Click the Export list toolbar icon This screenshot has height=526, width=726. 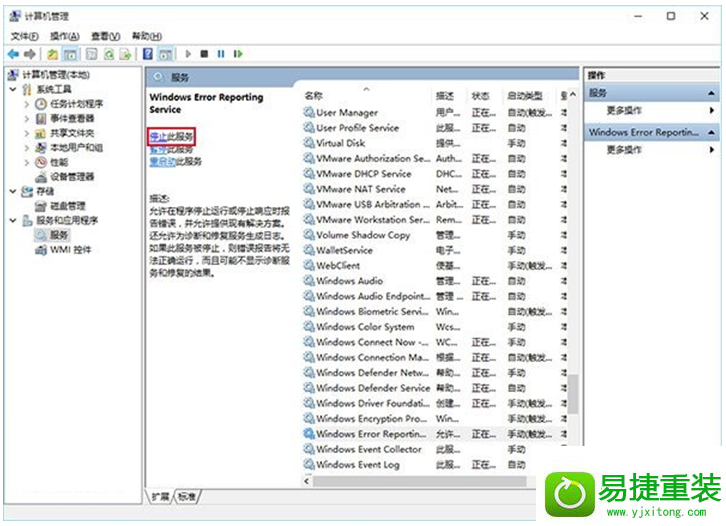click(125, 54)
